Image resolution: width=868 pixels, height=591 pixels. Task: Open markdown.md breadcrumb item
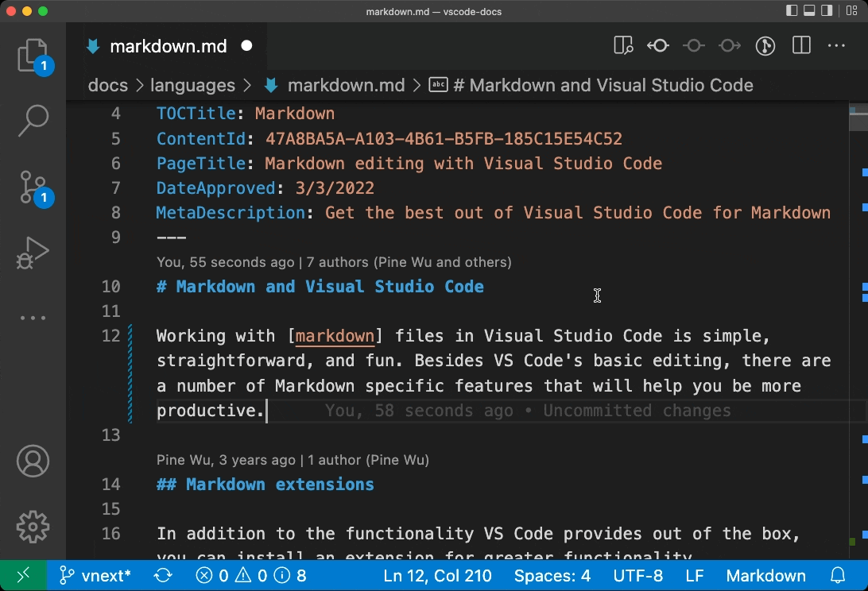[x=335, y=85]
